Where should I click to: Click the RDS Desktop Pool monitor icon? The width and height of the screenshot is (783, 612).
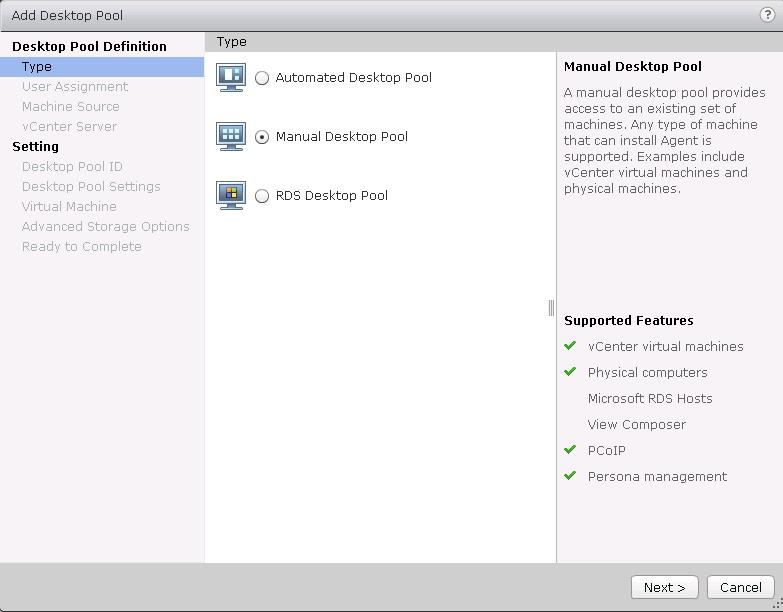click(x=231, y=195)
